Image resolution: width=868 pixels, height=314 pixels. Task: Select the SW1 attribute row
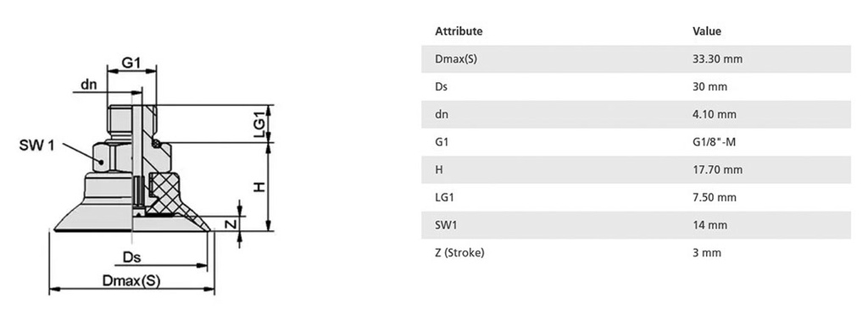point(636,225)
